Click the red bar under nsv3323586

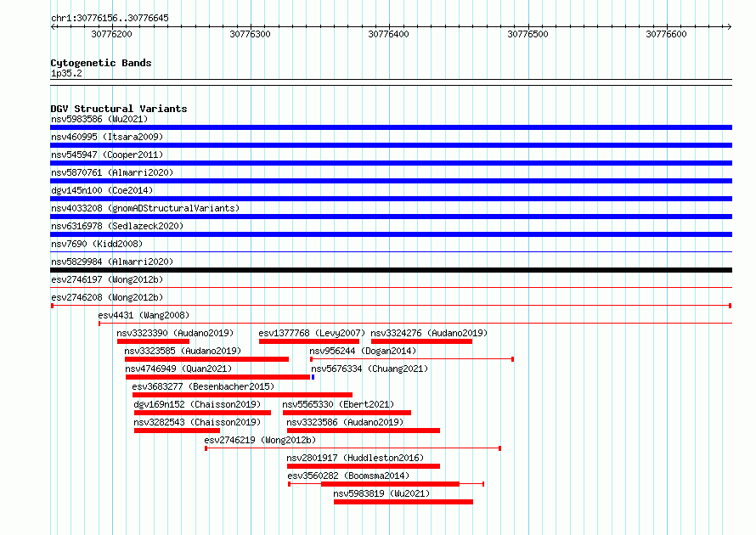(x=364, y=431)
